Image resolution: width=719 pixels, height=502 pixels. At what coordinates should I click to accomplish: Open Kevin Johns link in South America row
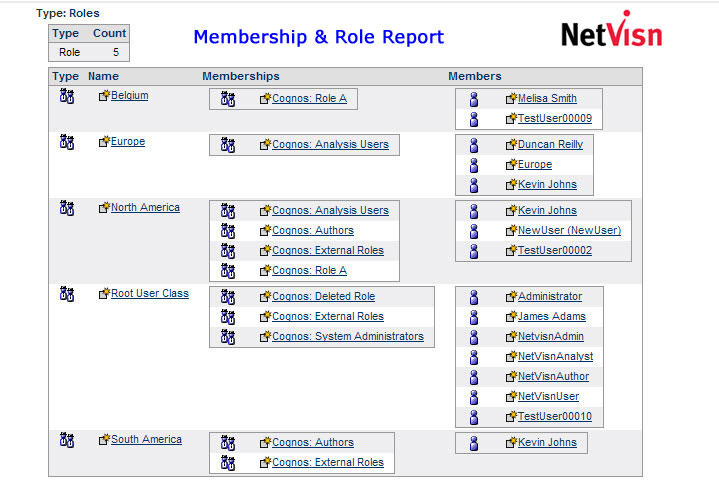[548, 442]
